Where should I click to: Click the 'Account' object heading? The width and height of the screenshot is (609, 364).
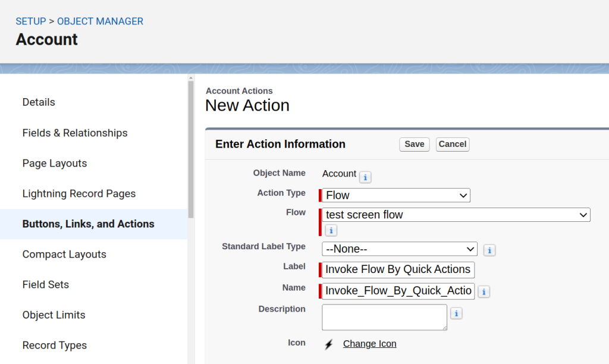tap(46, 40)
